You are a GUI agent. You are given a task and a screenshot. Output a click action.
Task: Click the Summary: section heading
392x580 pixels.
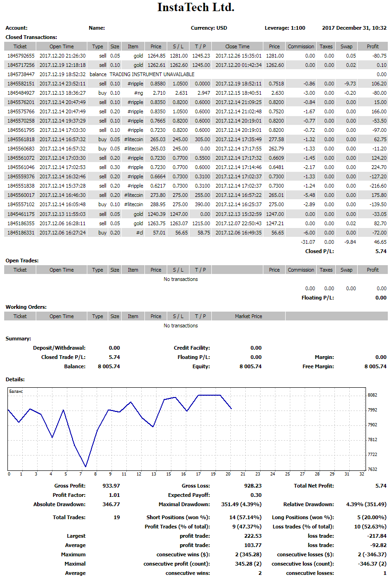[x=18, y=339]
